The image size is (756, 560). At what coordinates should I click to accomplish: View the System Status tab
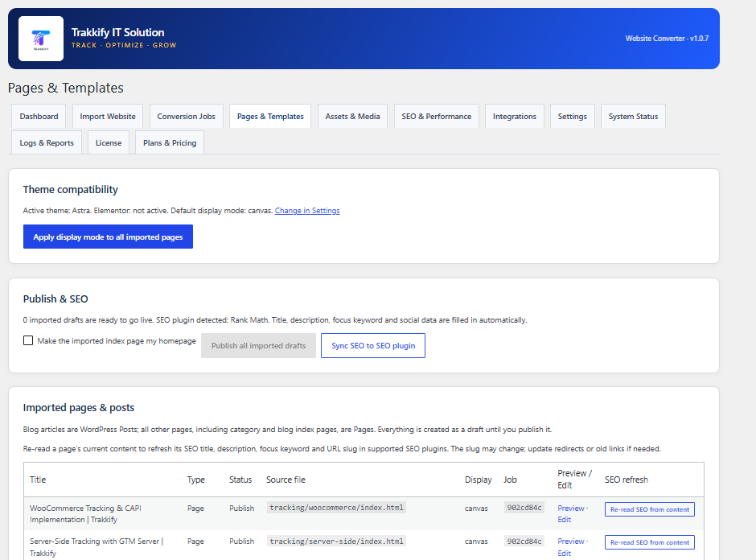pos(633,116)
